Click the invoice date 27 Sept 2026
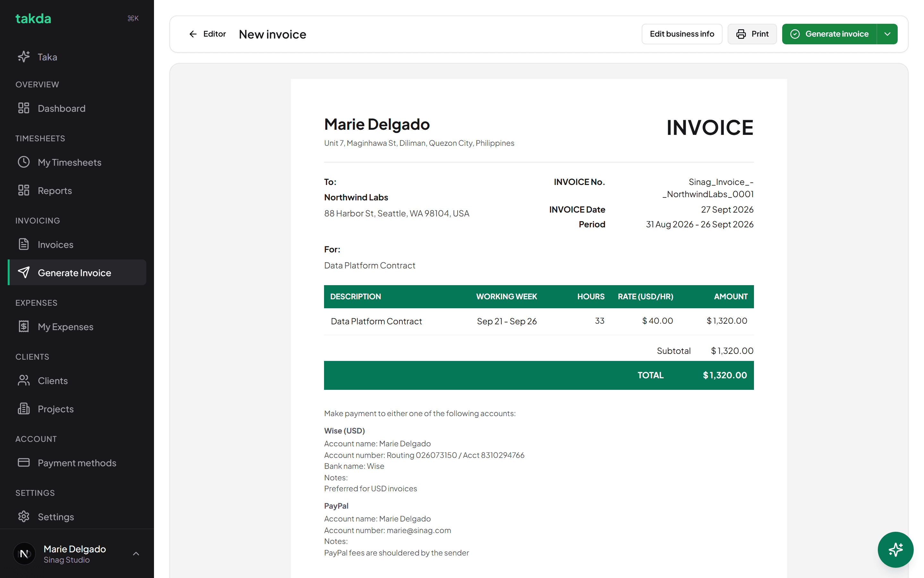 click(x=727, y=209)
